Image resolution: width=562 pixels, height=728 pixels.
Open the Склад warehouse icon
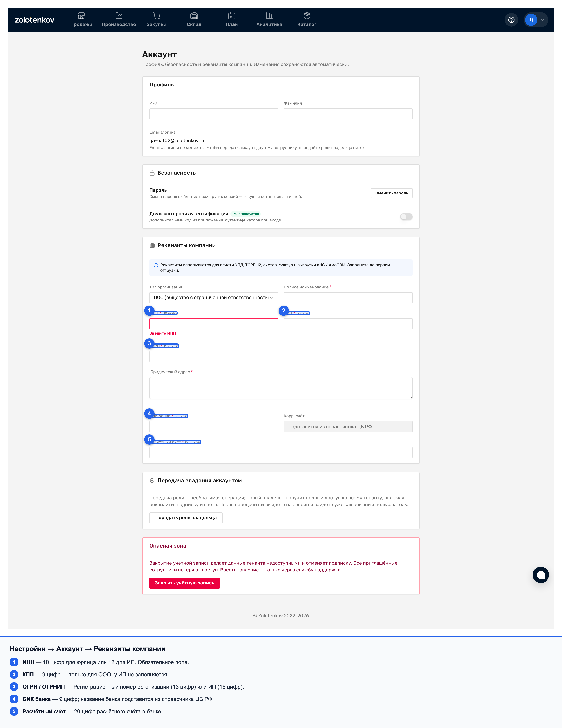pyautogui.click(x=194, y=16)
